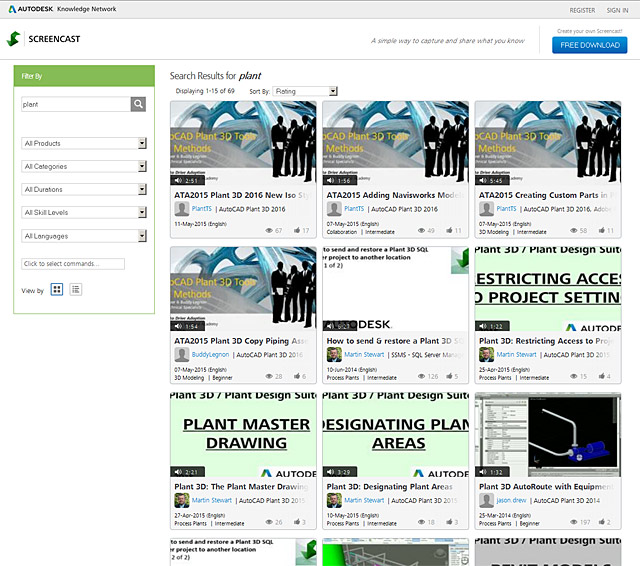Open the All Categories dropdown
Screen dimensions: 640x566
(x=84, y=166)
